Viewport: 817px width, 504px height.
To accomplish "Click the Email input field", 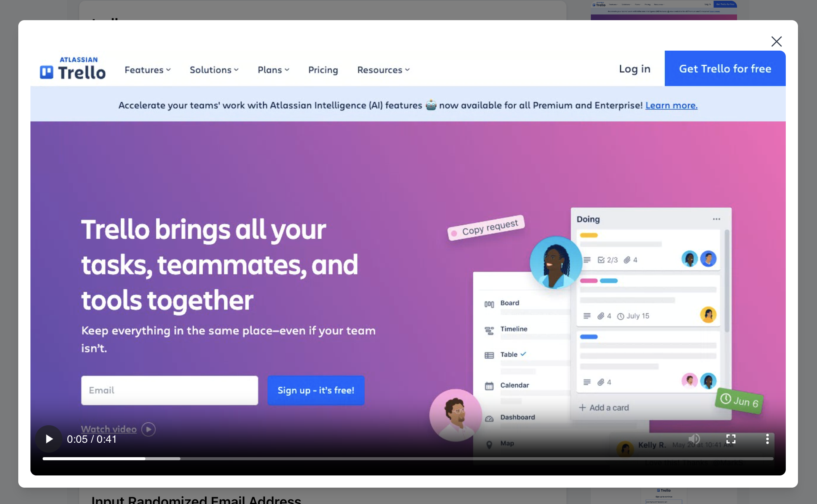I will (169, 390).
